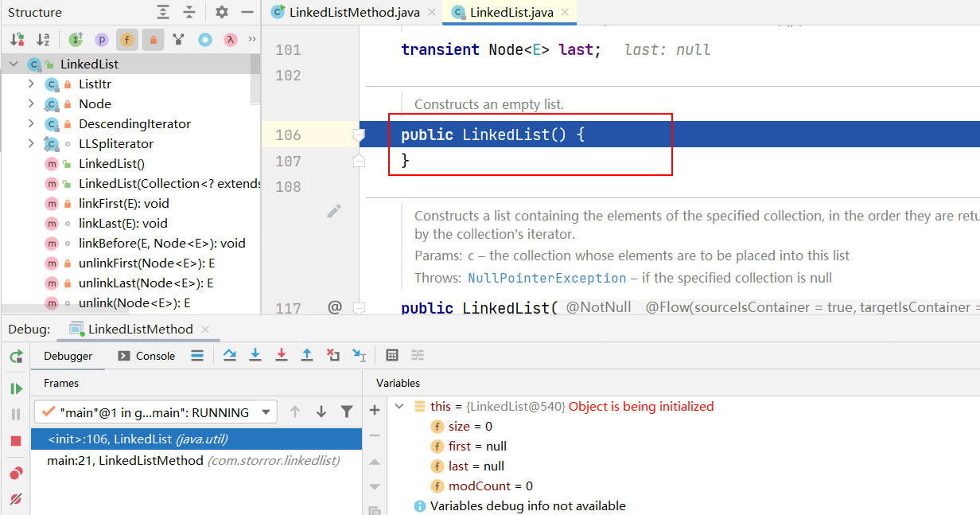The width and height of the screenshot is (980, 515).
Task: Click Force Step Into red arrow
Action: point(282,356)
